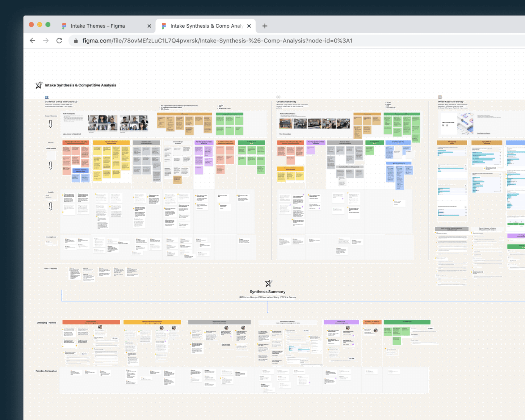Screen dimensions: 525x420
Task: Switch to the Intake Themes – Figma tab
Action: click(98, 26)
